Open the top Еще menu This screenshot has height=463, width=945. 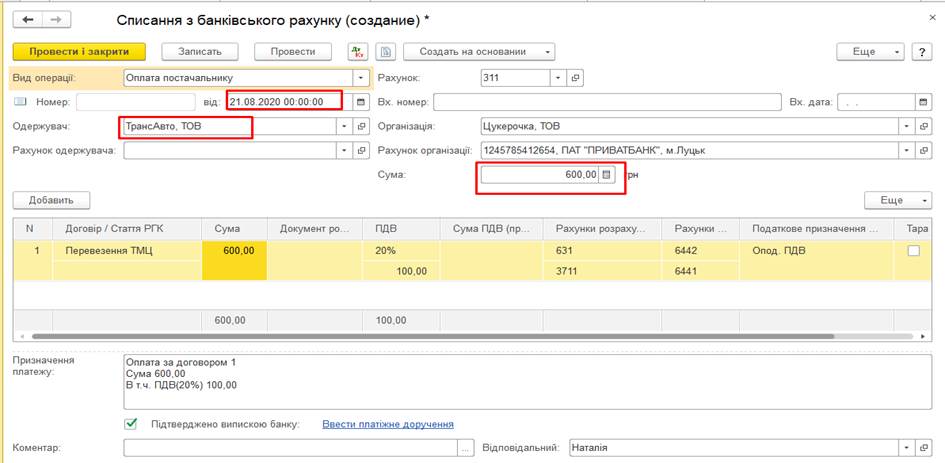pos(870,52)
